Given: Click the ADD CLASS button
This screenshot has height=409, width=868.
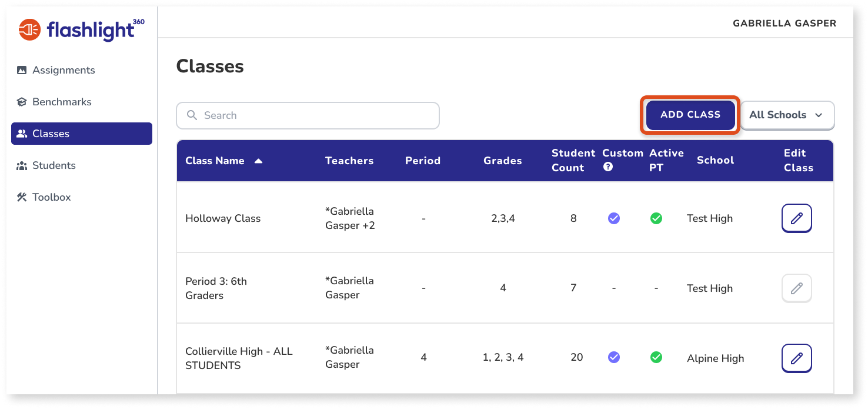Looking at the screenshot, I should click(690, 115).
